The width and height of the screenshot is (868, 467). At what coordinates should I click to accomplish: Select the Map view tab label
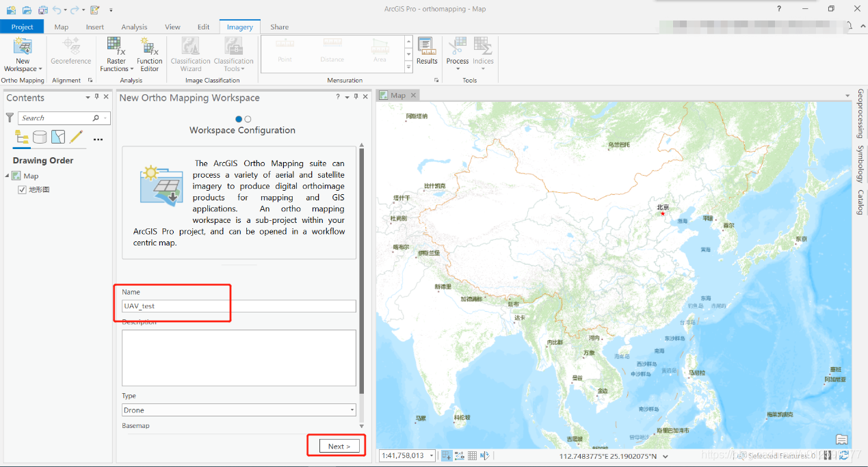[x=398, y=95]
